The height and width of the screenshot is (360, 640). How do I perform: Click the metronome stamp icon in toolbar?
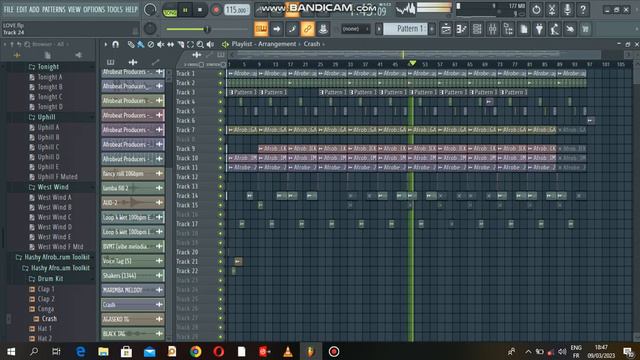click(323, 29)
